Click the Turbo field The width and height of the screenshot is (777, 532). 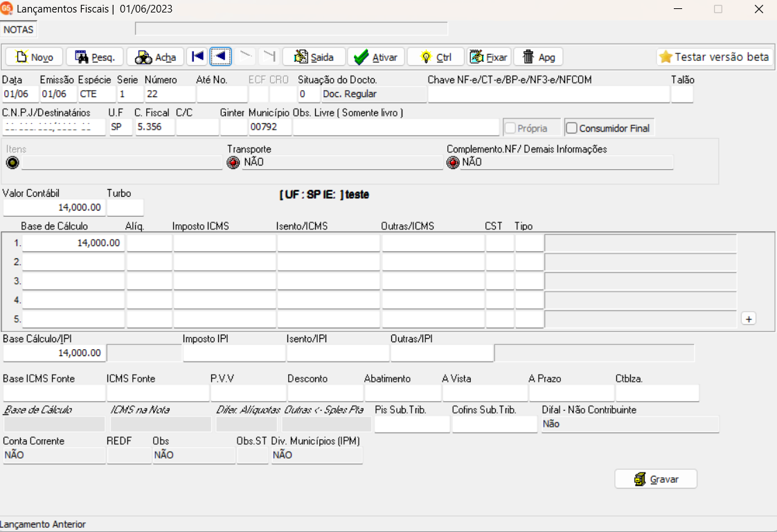pyautogui.click(x=125, y=207)
